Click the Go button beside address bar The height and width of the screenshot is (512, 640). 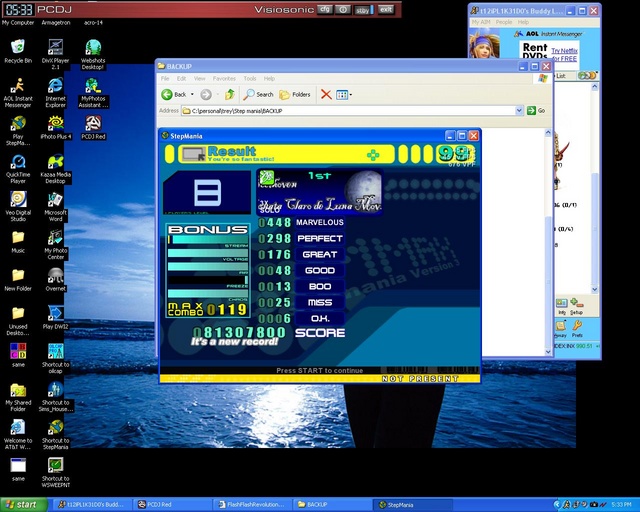tap(536, 110)
